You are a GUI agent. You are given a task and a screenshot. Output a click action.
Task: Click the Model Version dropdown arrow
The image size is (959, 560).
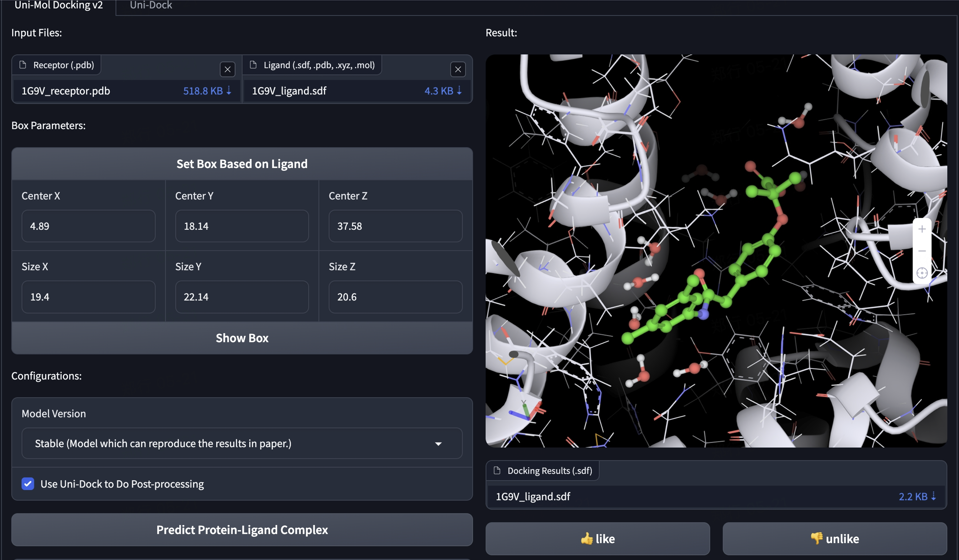coord(438,443)
